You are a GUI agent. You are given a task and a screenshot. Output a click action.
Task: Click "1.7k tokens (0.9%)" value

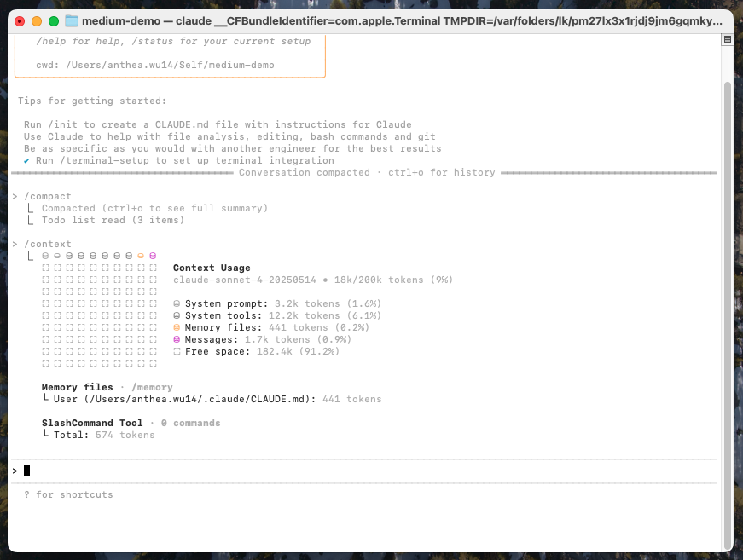tap(298, 339)
